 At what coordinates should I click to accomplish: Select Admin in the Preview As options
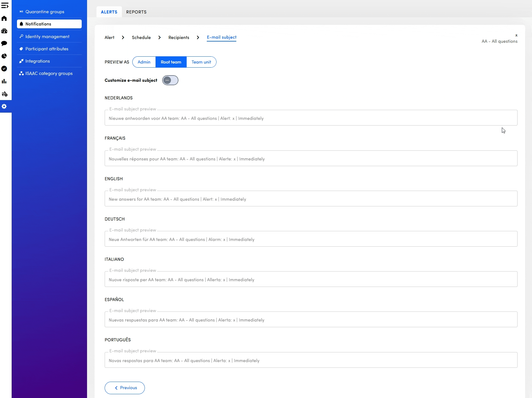click(x=144, y=62)
